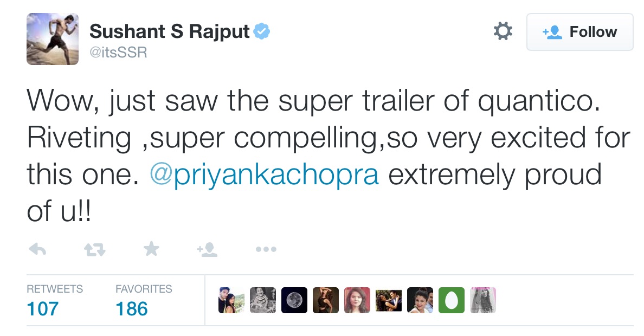Open the gear settings menu
Image resolution: width=644 pixels, height=336 pixels.
tap(503, 32)
